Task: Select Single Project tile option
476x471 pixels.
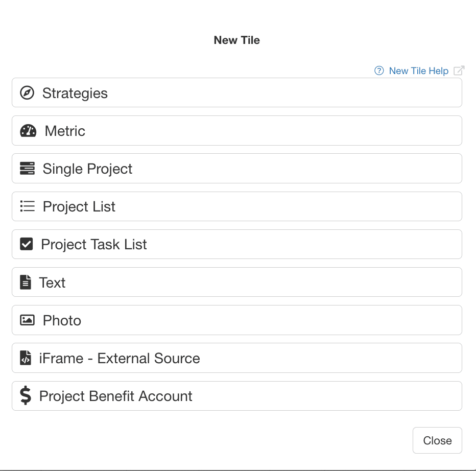Action: coord(236,169)
